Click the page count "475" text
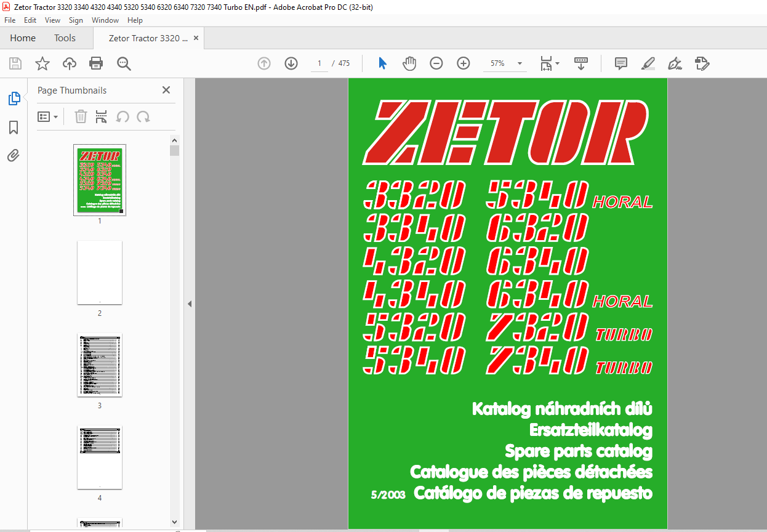Image resolution: width=767 pixels, height=532 pixels. click(x=344, y=63)
